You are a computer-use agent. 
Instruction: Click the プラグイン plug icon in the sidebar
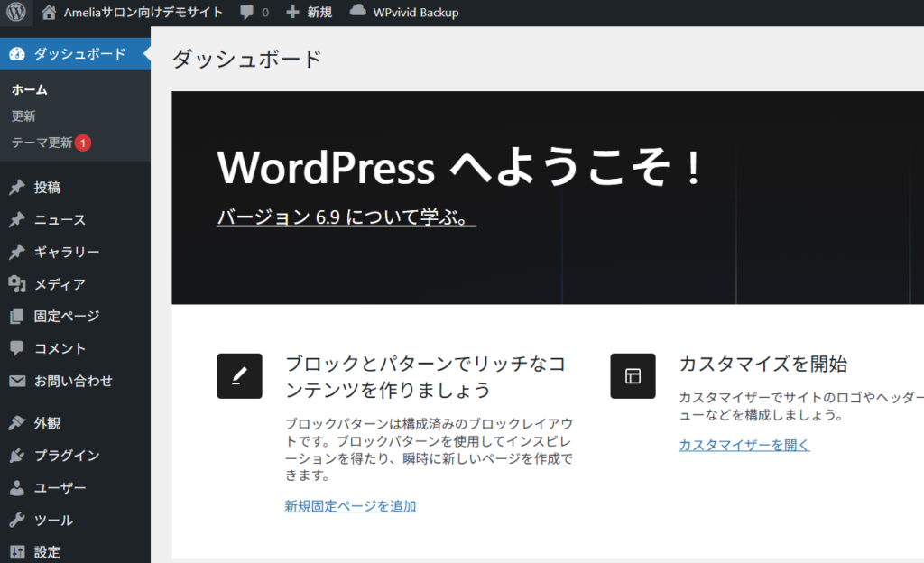[x=16, y=456]
